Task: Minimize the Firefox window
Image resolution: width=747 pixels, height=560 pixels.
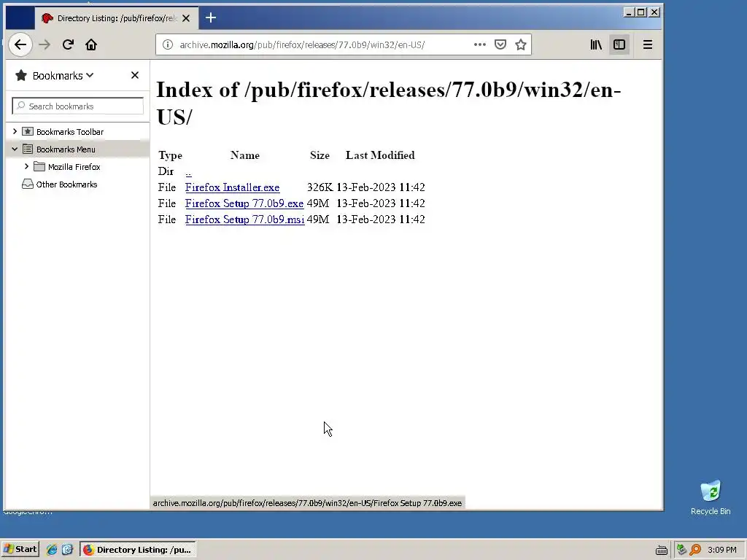Action: pyautogui.click(x=628, y=12)
